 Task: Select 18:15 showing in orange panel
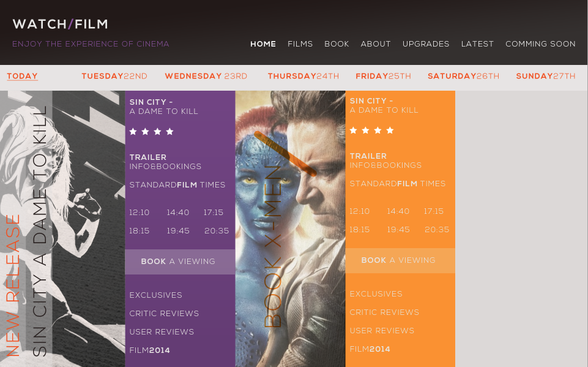pos(360,230)
